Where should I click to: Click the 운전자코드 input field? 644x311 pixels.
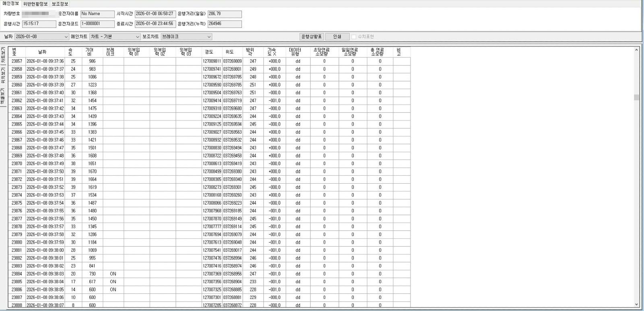97,24
